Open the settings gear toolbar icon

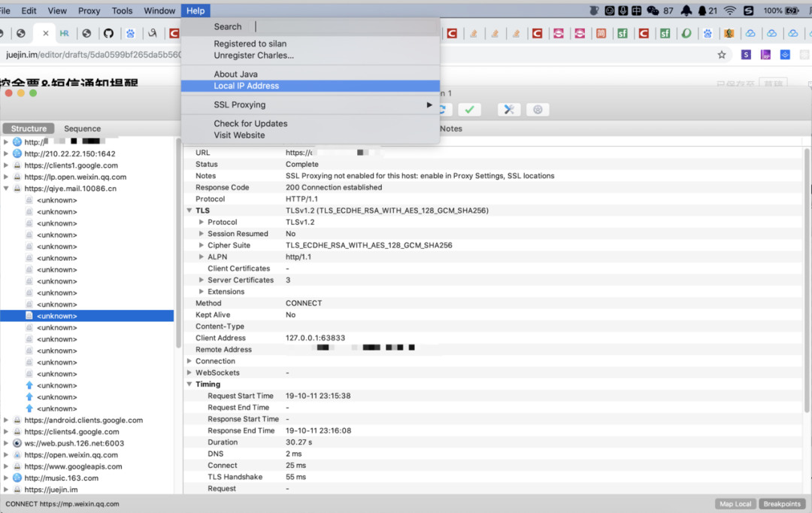(x=538, y=109)
